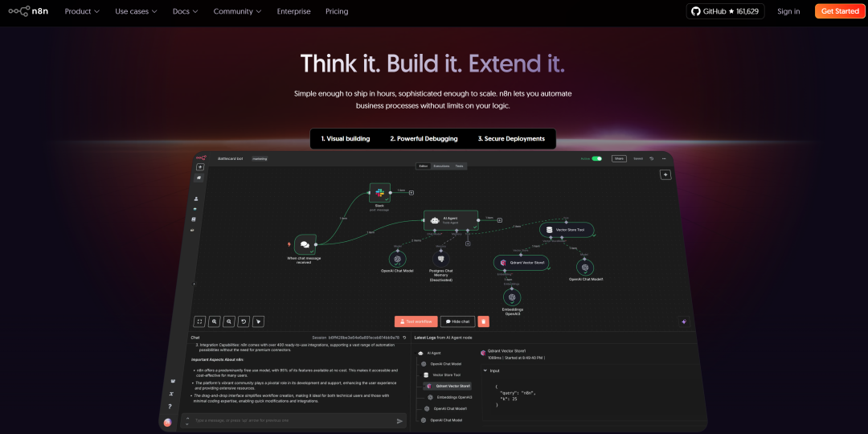Send the chat message with the arrow icon
This screenshot has width=868, height=434.
pos(399,421)
